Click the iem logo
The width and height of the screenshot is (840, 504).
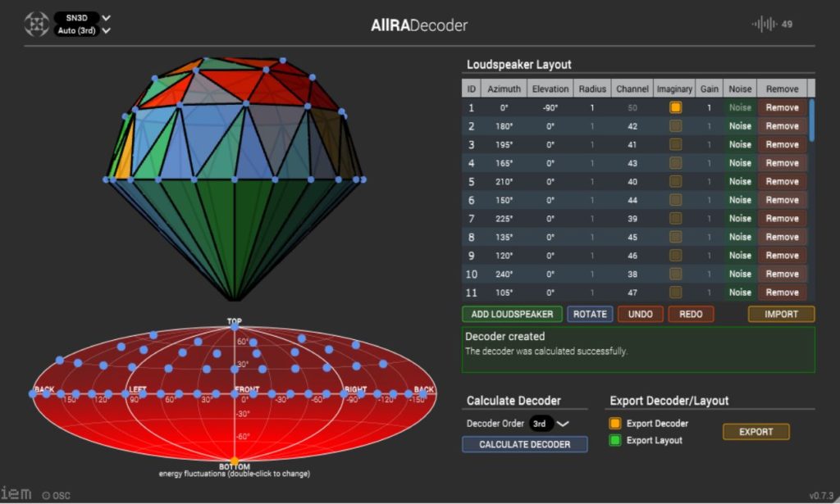[x=16, y=493]
